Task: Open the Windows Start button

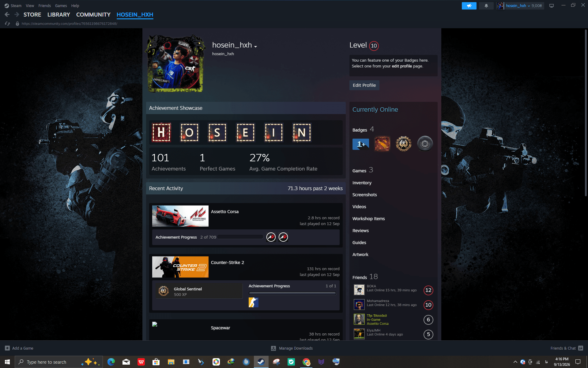Action: tap(7, 362)
